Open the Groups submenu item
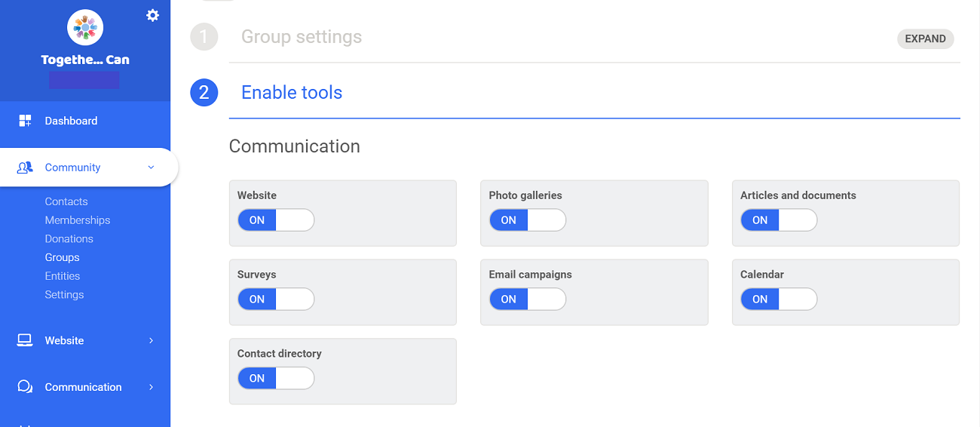This screenshot has height=427, width=980. point(62,257)
